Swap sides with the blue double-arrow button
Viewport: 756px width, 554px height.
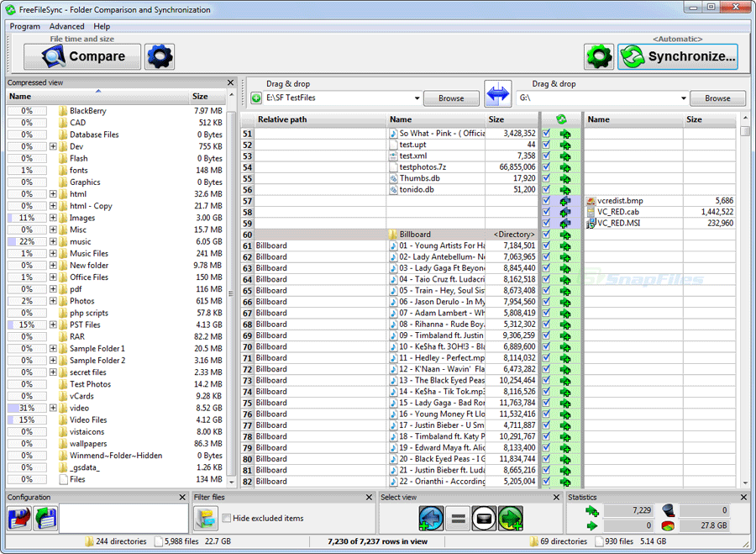click(497, 93)
